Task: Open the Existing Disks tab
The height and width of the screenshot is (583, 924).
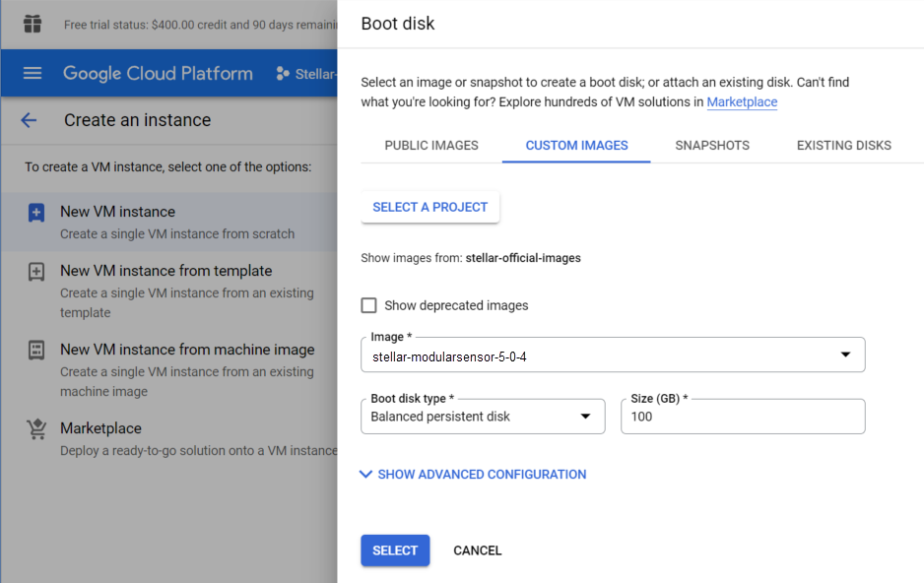Action: (843, 145)
